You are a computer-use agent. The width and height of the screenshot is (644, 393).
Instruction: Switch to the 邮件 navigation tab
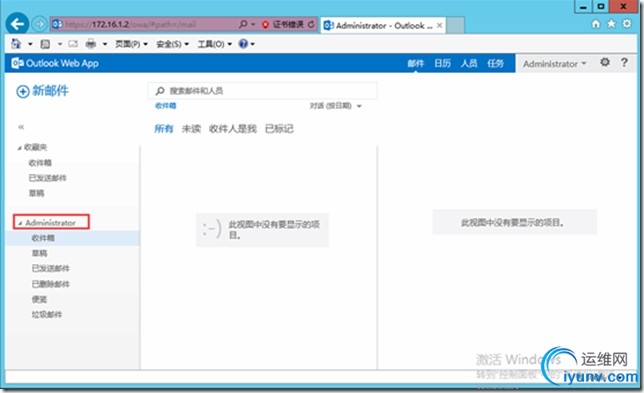tap(415, 64)
